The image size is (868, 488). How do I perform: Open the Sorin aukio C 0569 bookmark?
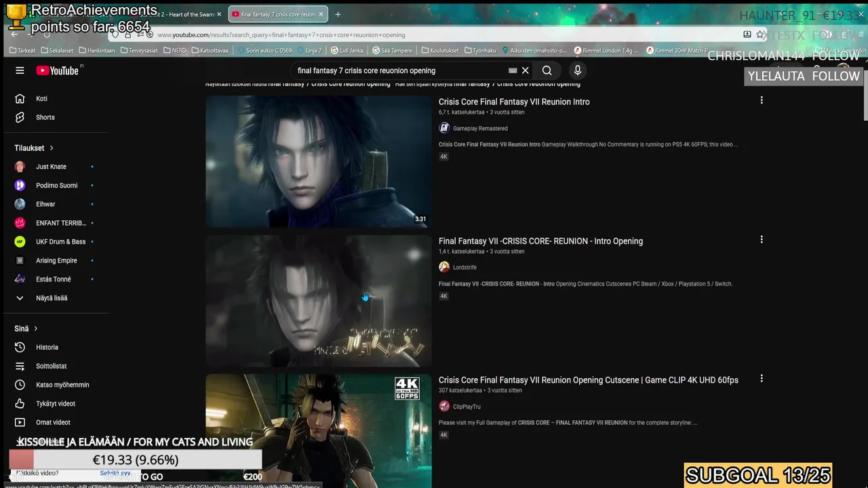click(265, 50)
